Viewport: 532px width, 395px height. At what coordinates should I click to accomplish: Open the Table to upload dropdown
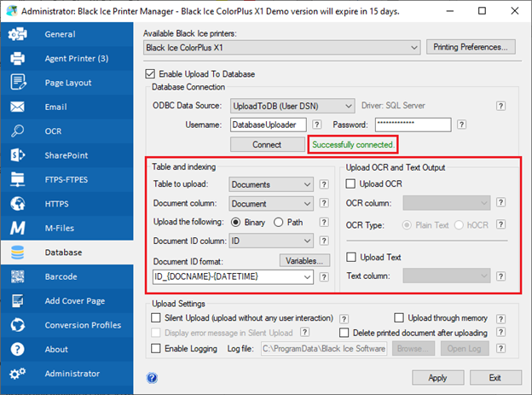tap(271, 184)
